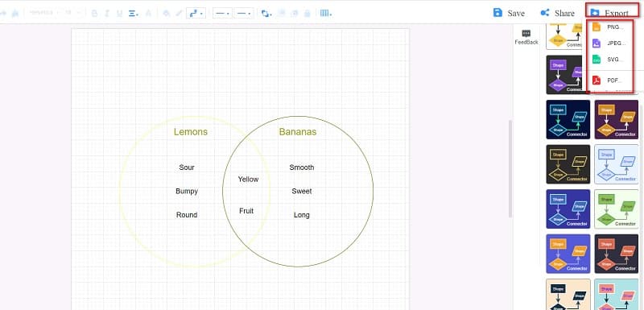Apply the beige theme with navy shapes

[x=568, y=295]
